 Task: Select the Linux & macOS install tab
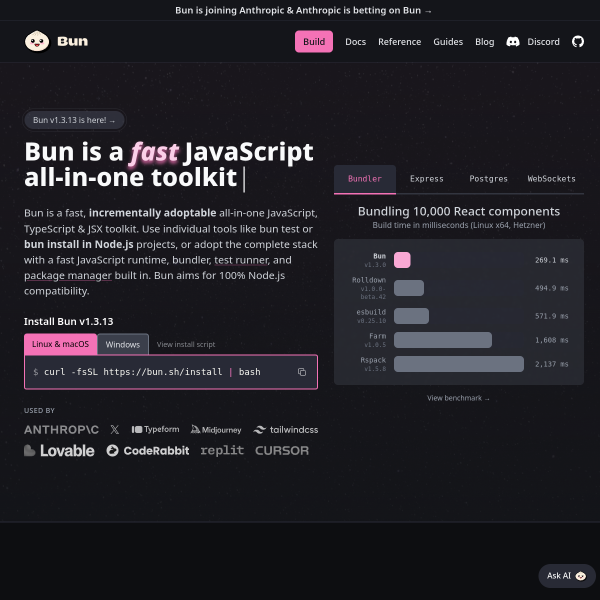click(60, 344)
